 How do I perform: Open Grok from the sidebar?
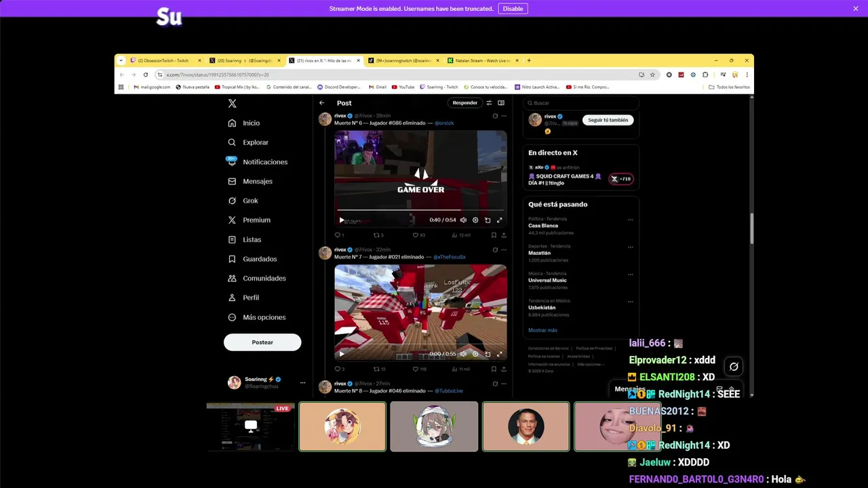(x=243, y=201)
